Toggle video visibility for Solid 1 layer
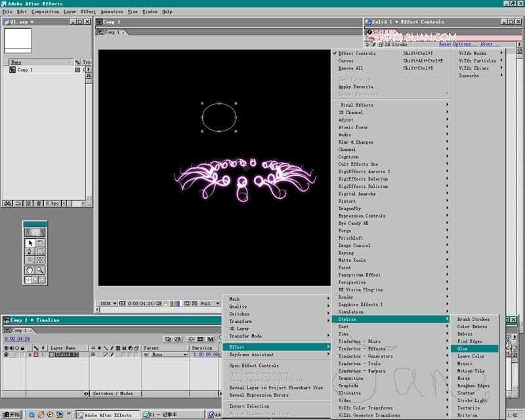 (x=6, y=354)
